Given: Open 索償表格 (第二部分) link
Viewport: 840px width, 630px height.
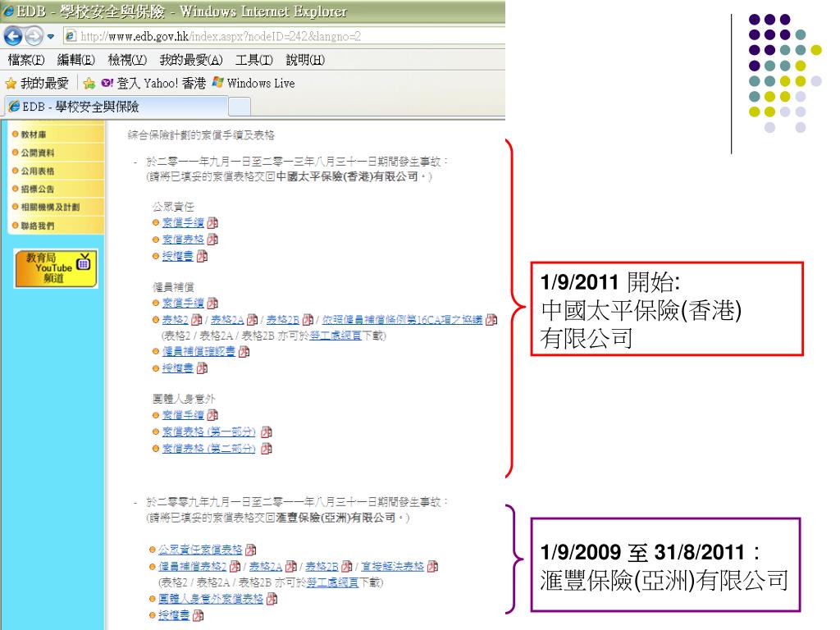Looking at the screenshot, I should [209, 449].
